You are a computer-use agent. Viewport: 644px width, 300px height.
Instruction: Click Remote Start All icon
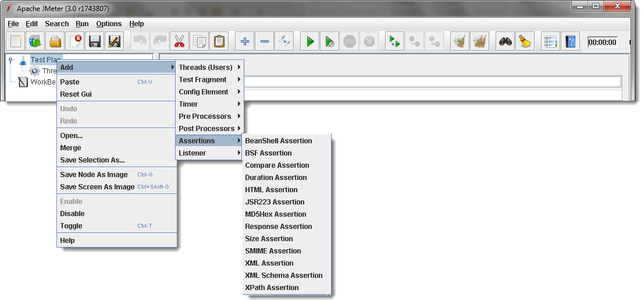pos(394,41)
